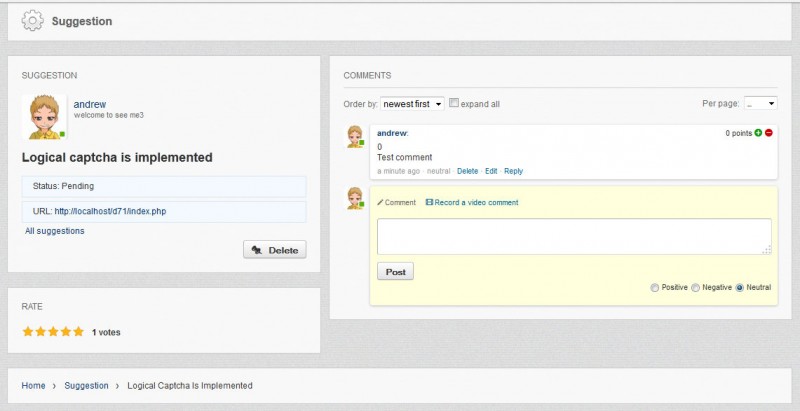Rate using the first star

28,332
